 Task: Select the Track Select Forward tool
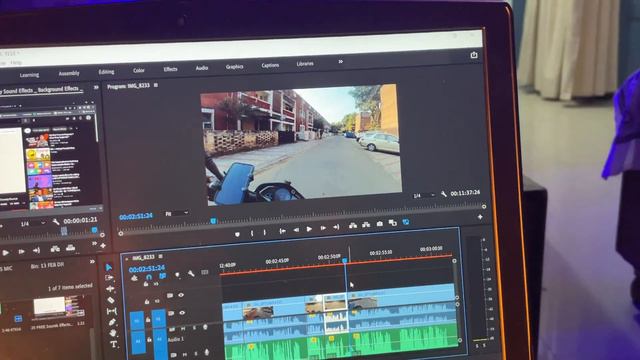[109, 278]
